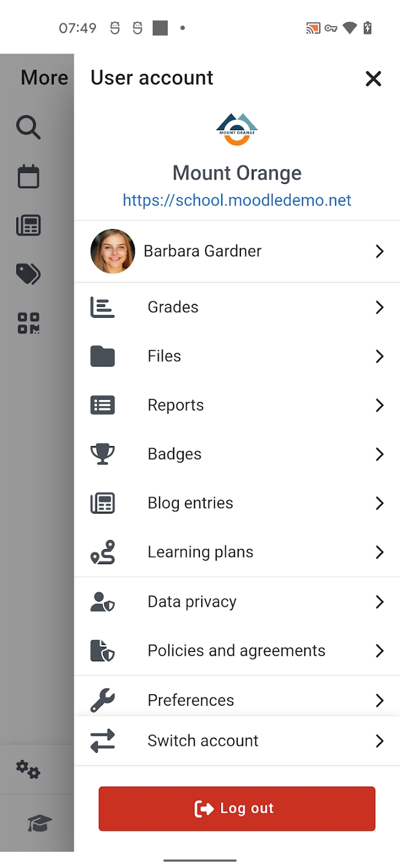The image size is (400, 868).
Task: Select Blog entries menu item
Action: point(190,503)
